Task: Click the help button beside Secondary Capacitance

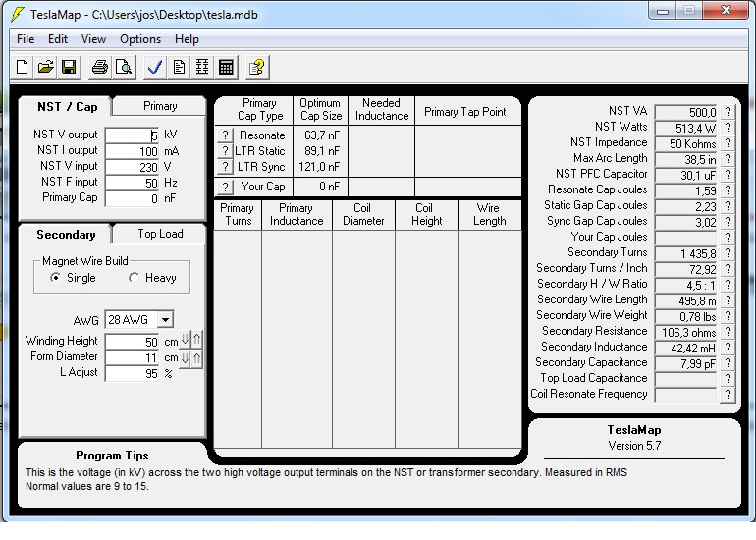Action: [x=729, y=363]
